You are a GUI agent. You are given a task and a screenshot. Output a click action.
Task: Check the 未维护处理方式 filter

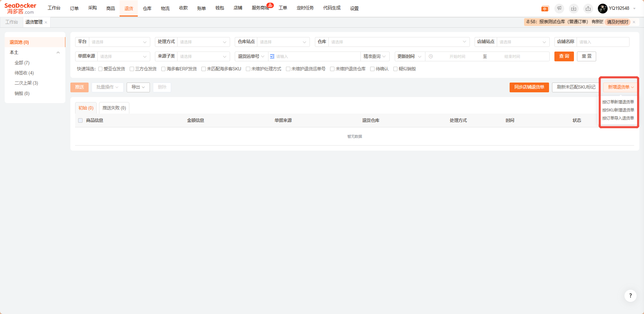click(248, 69)
